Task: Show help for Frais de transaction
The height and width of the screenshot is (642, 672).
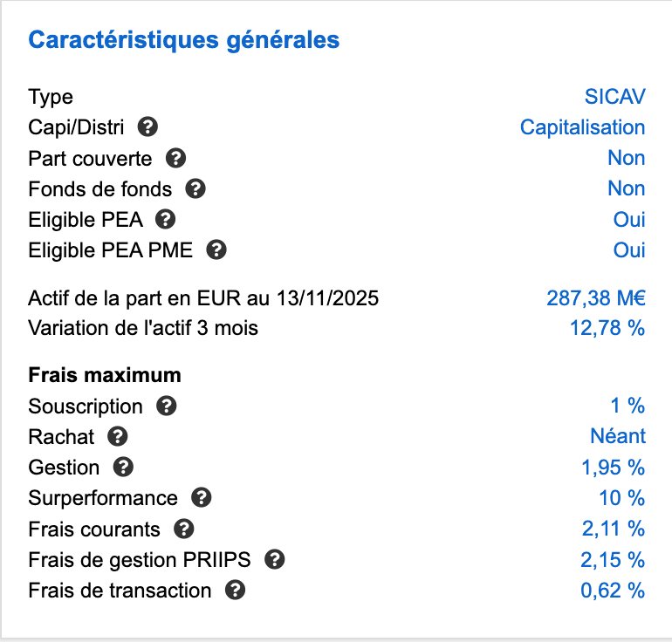Action: [x=235, y=591]
